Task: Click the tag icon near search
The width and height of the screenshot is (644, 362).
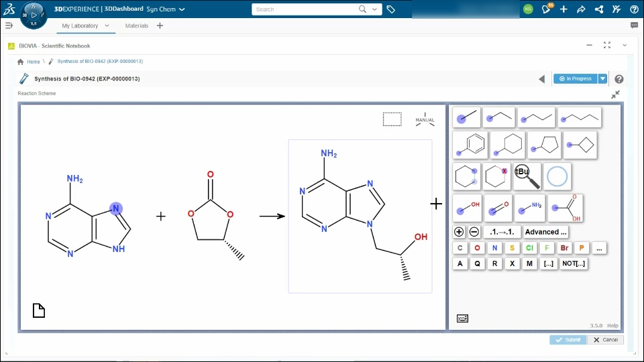Action: coord(390,9)
